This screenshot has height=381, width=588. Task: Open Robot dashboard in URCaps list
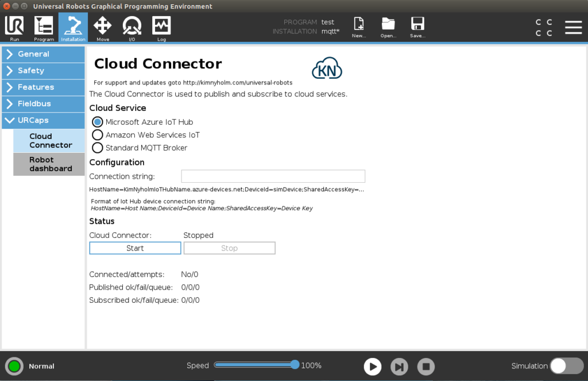49,164
